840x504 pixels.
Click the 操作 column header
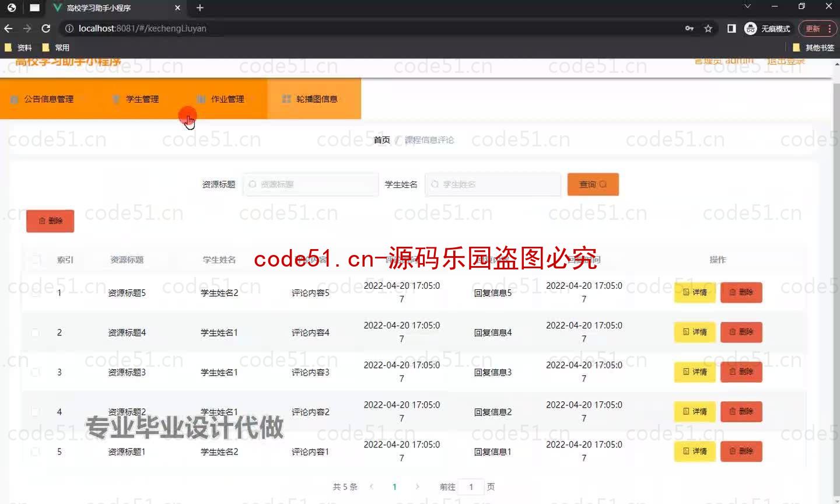(717, 260)
